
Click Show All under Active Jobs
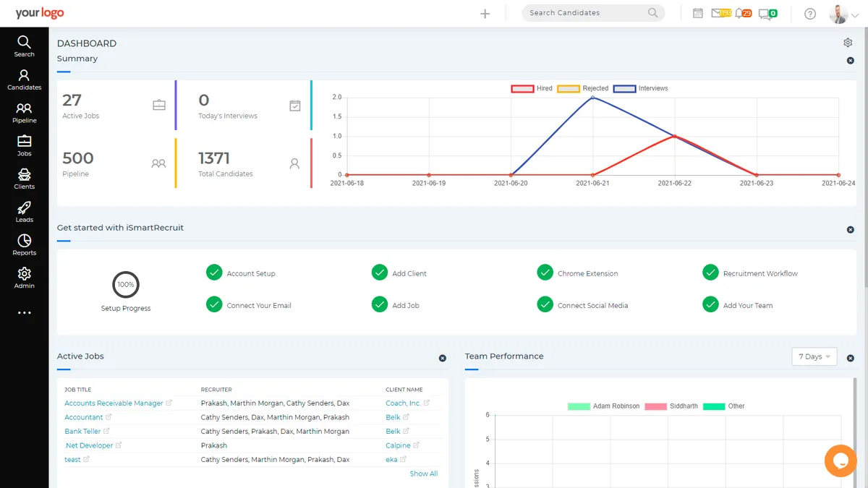[x=424, y=474]
